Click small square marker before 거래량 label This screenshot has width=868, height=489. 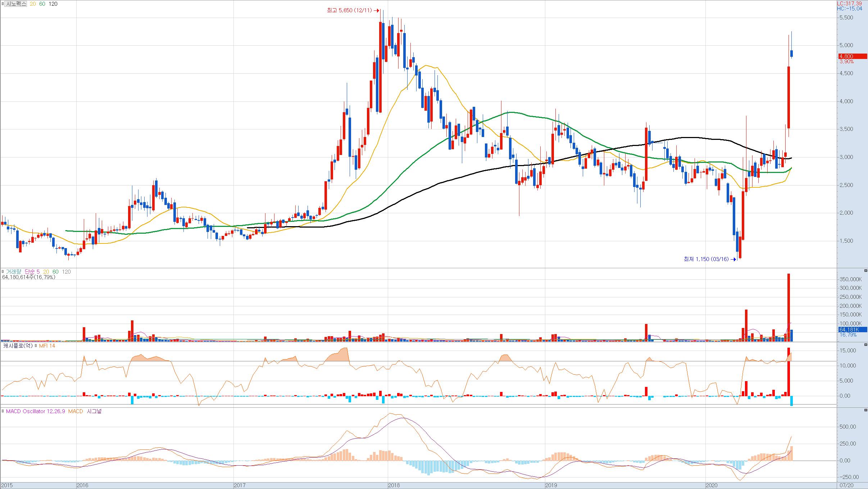pos(3,272)
